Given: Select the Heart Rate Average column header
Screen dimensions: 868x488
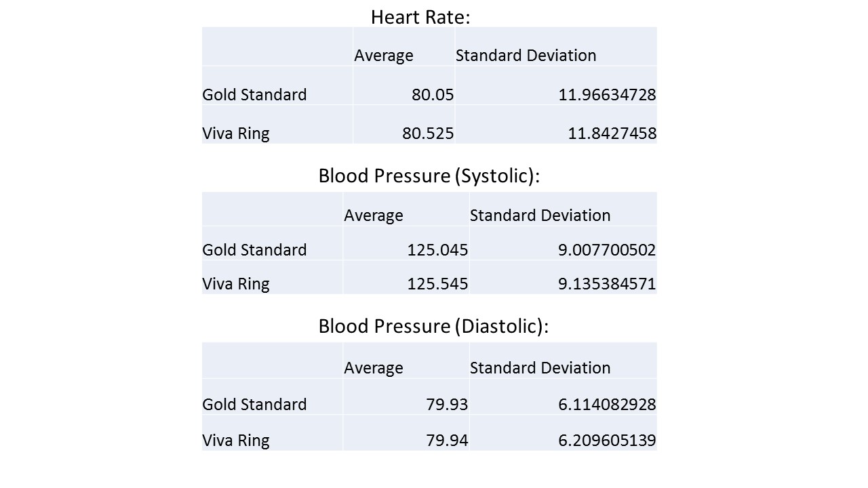Looking at the screenshot, I should tap(383, 56).
